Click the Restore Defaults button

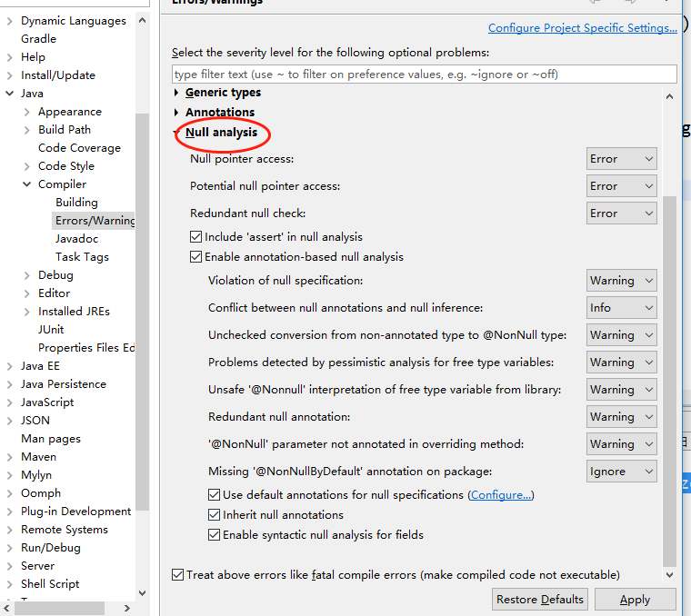click(x=540, y=600)
